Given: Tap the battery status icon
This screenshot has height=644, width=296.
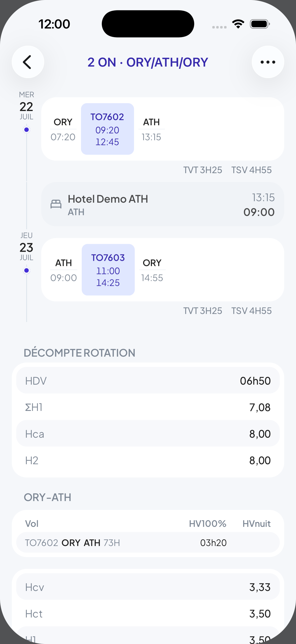Looking at the screenshot, I should 260,24.
